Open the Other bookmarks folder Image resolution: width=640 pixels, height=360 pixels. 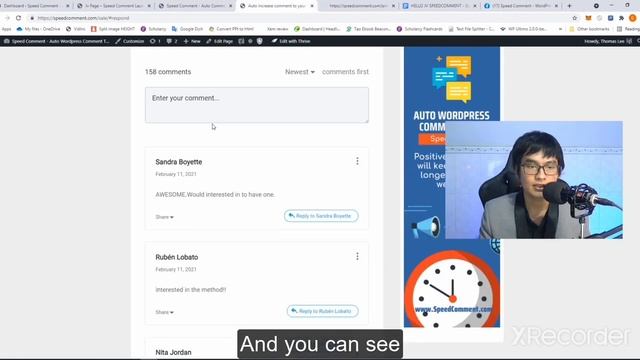point(589,29)
